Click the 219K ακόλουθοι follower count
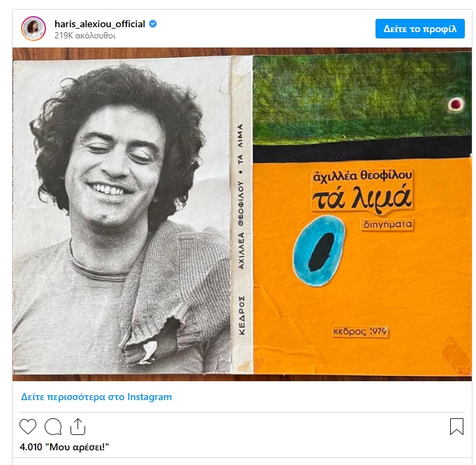Image resolution: width=476 pixels, height=465 pixels. [x=85, y=36]
